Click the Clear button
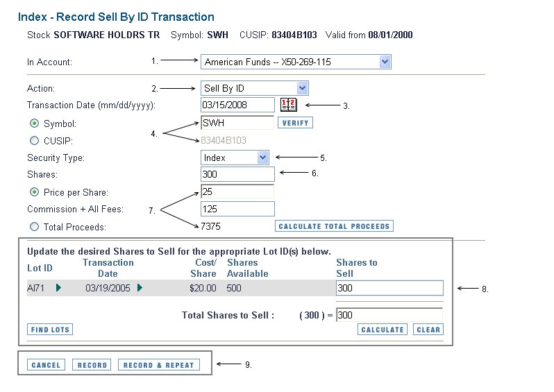 pyautogui.click(x=428, y=330)
